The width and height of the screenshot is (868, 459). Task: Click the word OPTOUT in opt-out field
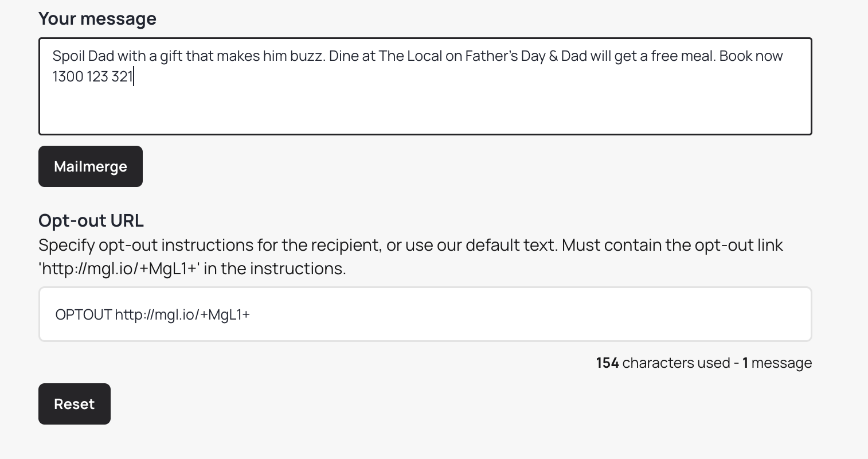click(84, 315)
